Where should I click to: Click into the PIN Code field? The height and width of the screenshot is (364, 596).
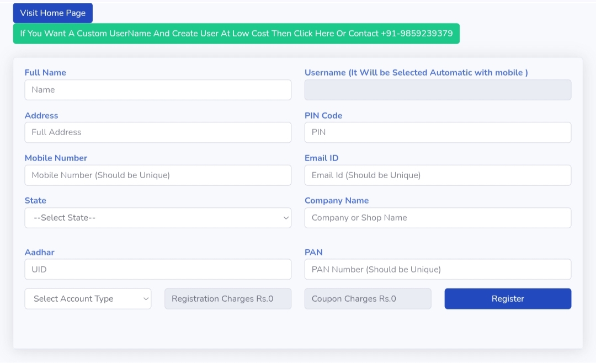(438, 132)
